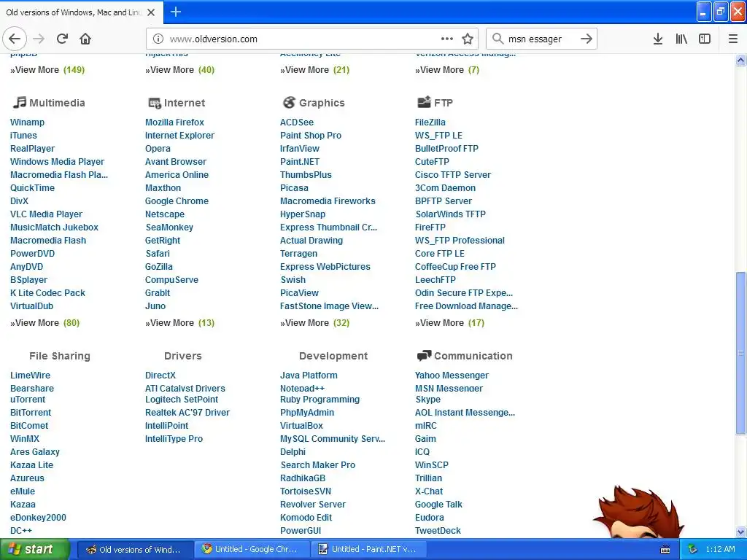The width and height of the screenshot is (747, 560).
Task: Open CuteFTP link
Action: click(432, 162)
